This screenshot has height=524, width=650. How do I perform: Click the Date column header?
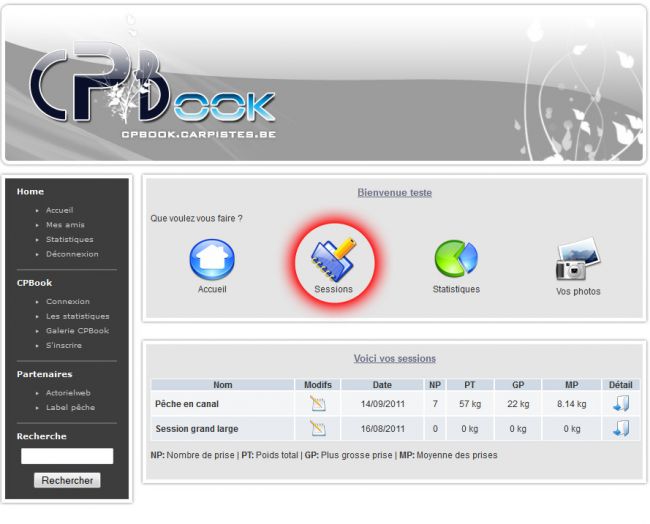point(382,385)
